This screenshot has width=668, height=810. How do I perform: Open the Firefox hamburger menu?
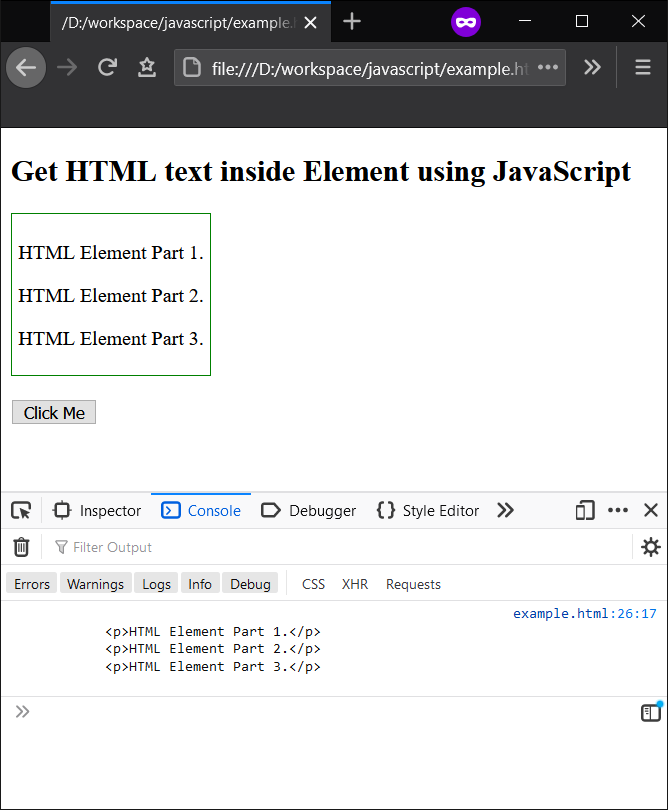[x=643, y=68]
